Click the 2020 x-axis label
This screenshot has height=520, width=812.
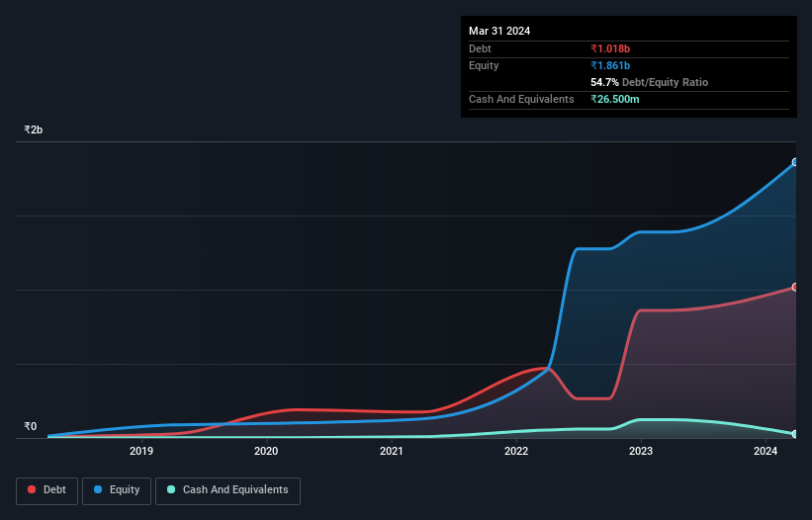(x=266, y=451)
